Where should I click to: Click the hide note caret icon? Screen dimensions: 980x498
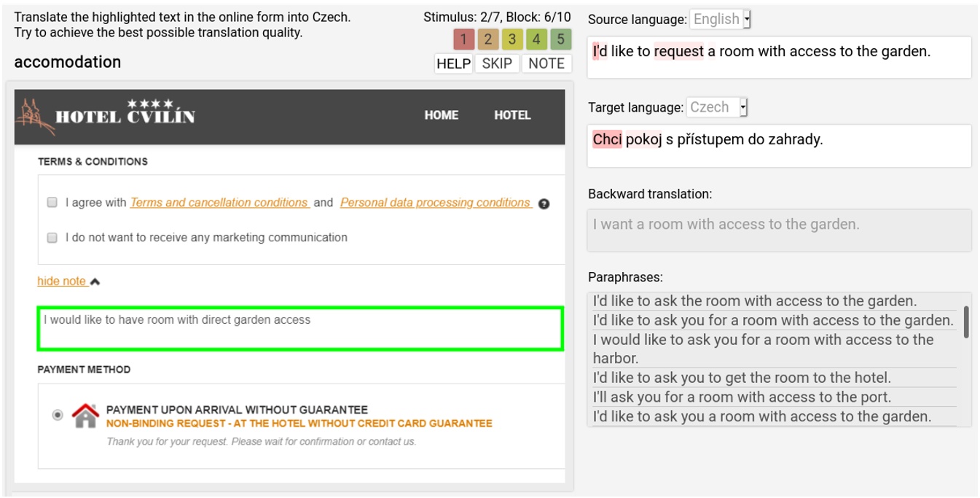95,281
